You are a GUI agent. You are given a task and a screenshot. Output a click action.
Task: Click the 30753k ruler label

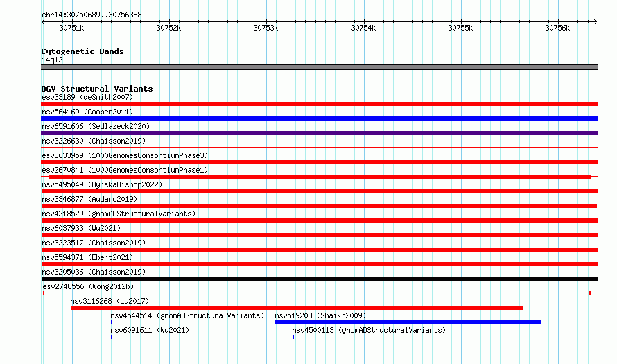click(x=266, y=28)
